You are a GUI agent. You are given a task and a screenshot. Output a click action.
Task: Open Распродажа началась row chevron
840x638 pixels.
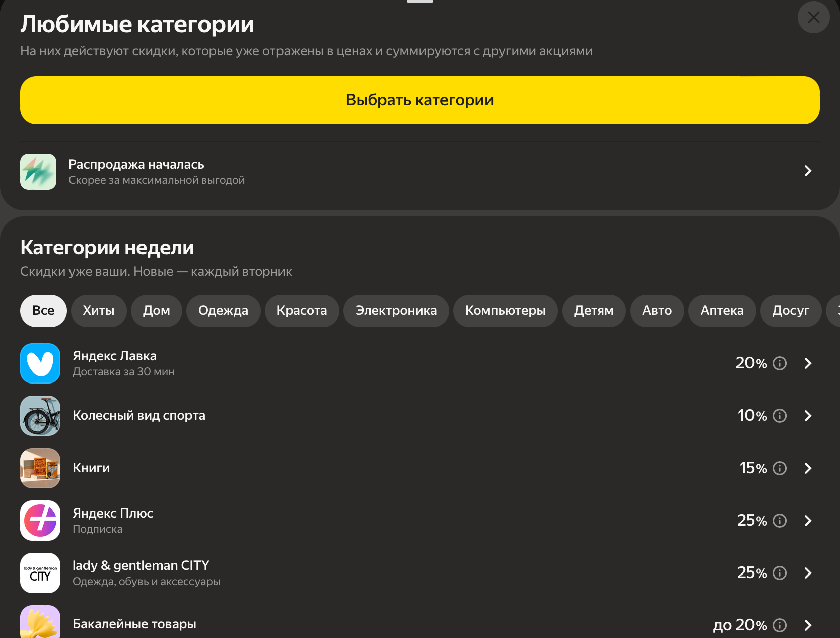click(808, 171)
